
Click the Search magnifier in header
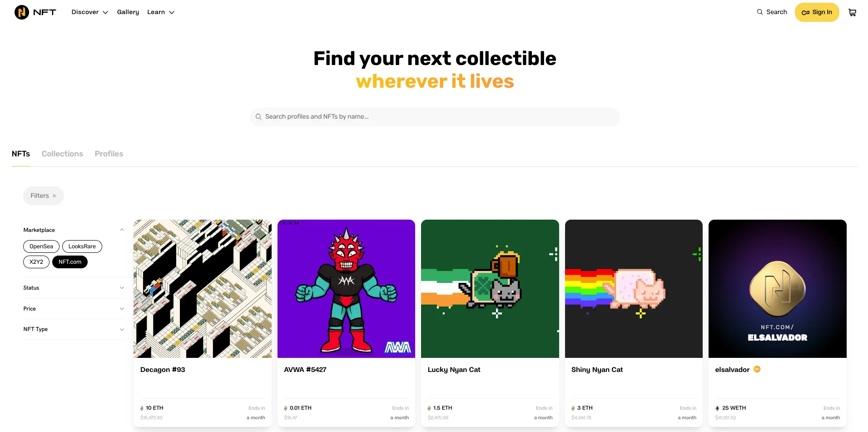tap(759, 12)
